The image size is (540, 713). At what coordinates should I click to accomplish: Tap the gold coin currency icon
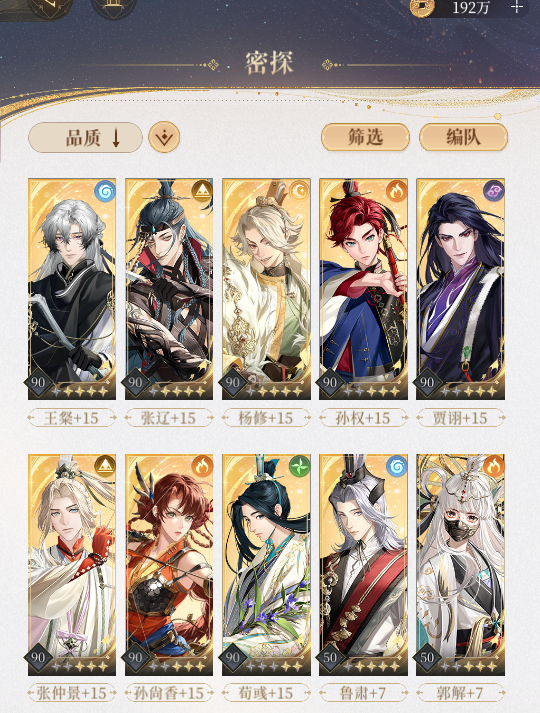click(422, 7)
